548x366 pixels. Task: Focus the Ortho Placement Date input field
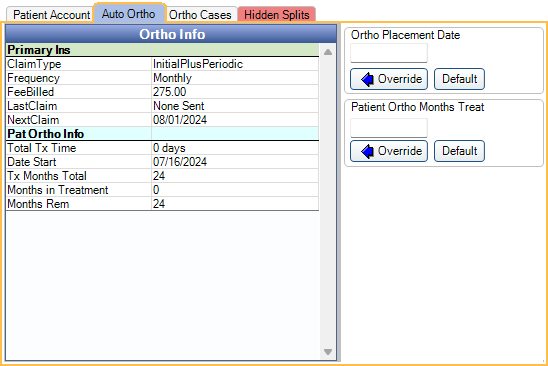(389, 53)
